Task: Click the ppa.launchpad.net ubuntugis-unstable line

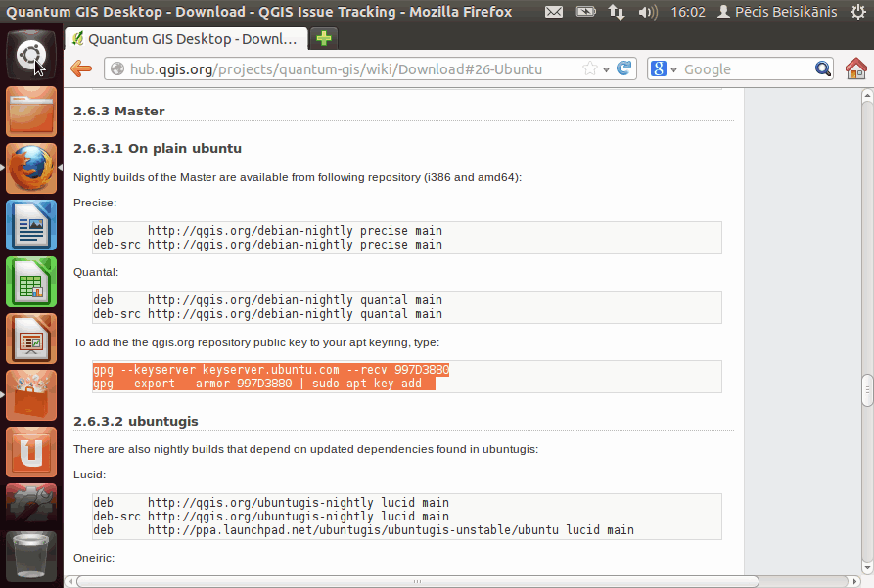Action: (x=363, y=530)
